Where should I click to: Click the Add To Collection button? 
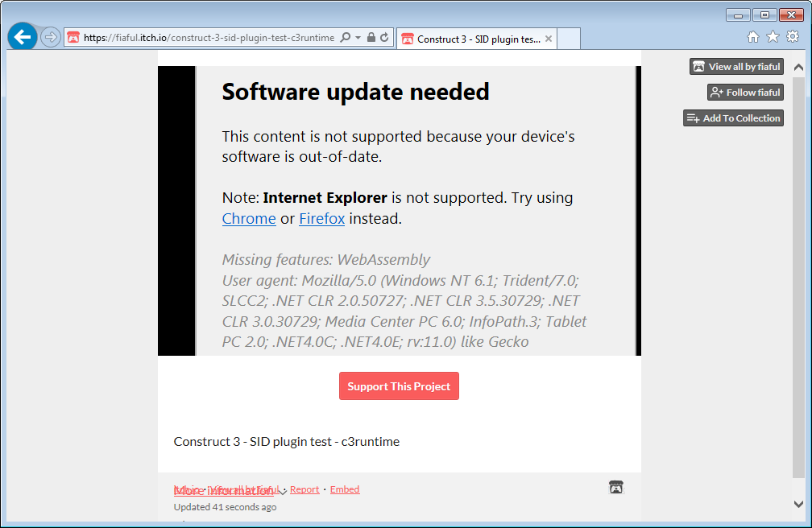733,118
